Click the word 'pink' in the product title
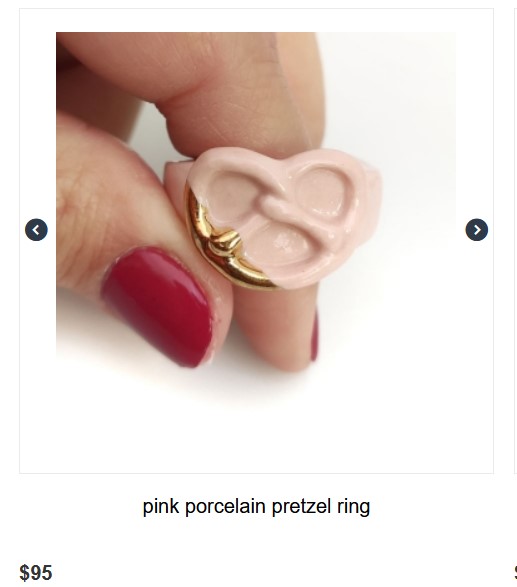This screenshot has width=517, height=587. pyautogui.click(x=161, y=507)
